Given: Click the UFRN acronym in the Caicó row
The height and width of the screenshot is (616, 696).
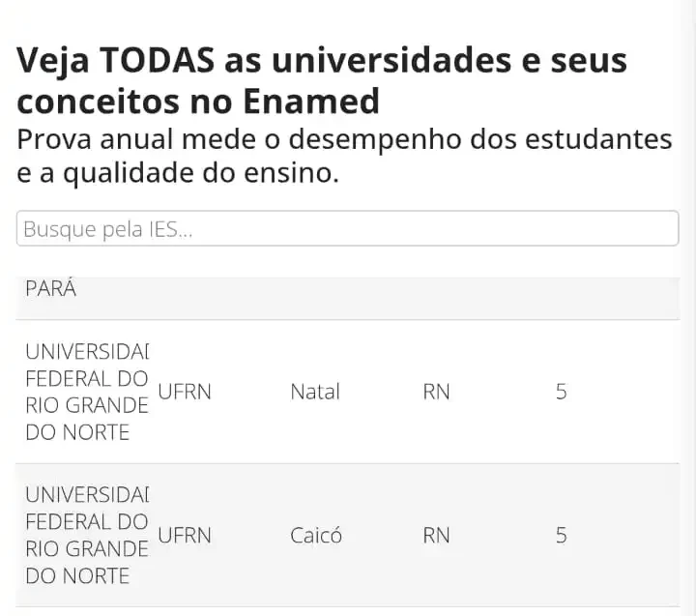Looking at the screenshot, I should (x=184, y=535).
